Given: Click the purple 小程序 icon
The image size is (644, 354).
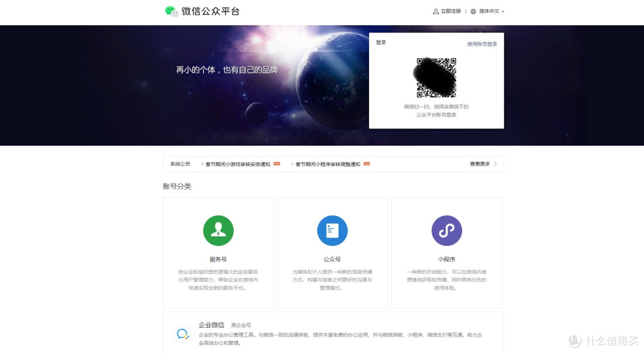Looking at the screenshot, I should [x=447, y=230].
